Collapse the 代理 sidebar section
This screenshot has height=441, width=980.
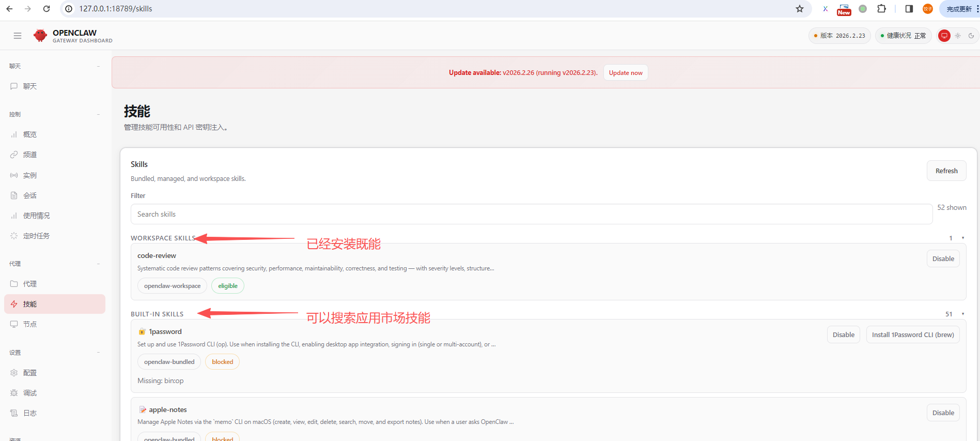pyautogui.click(x=98, y=264)
